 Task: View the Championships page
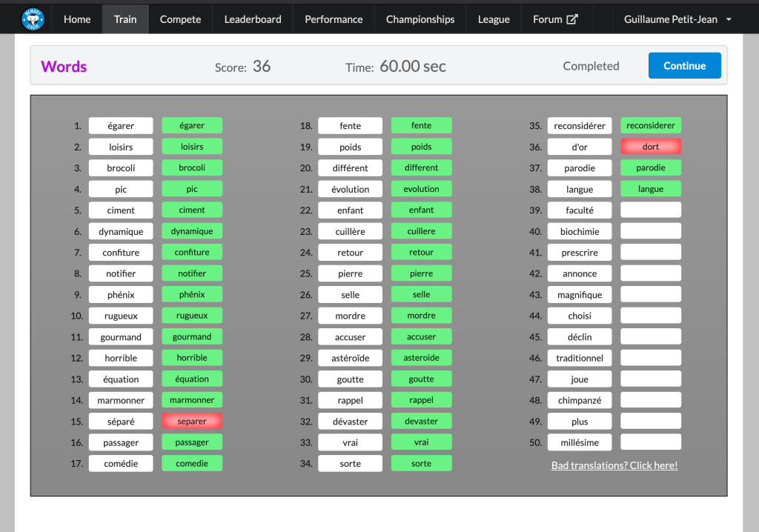[420, 19]
